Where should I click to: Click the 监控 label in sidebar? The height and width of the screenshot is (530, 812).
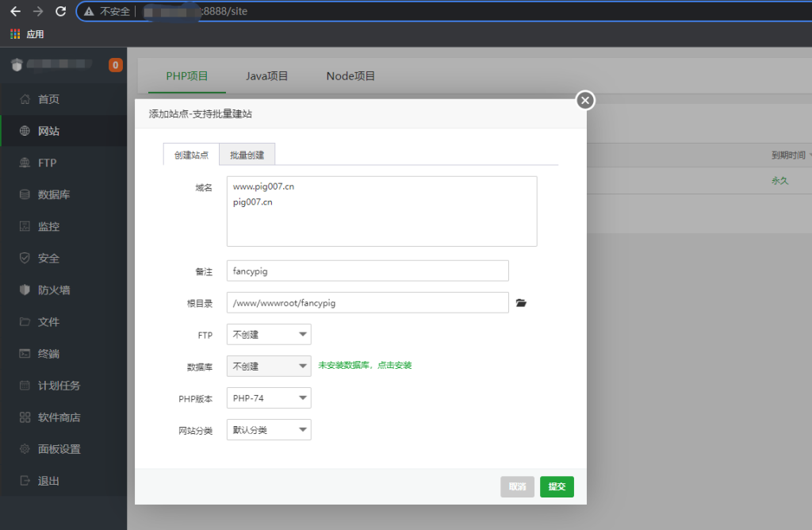[48, 227]
